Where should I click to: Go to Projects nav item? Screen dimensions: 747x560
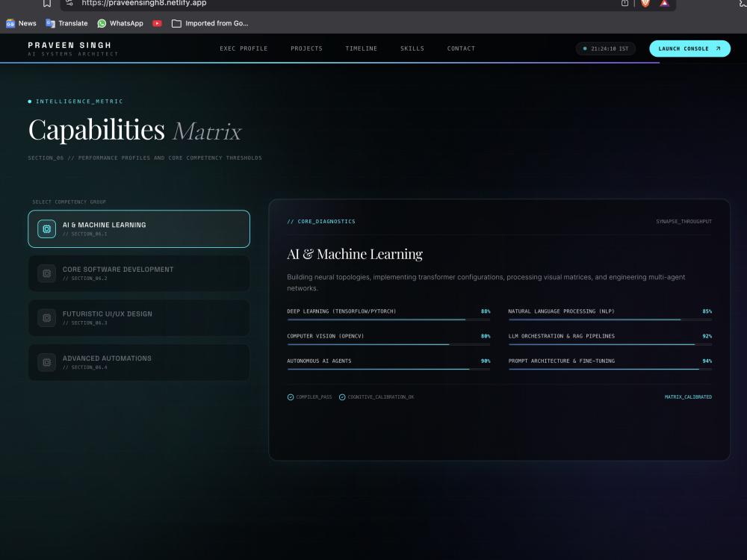tap(306, 49)
